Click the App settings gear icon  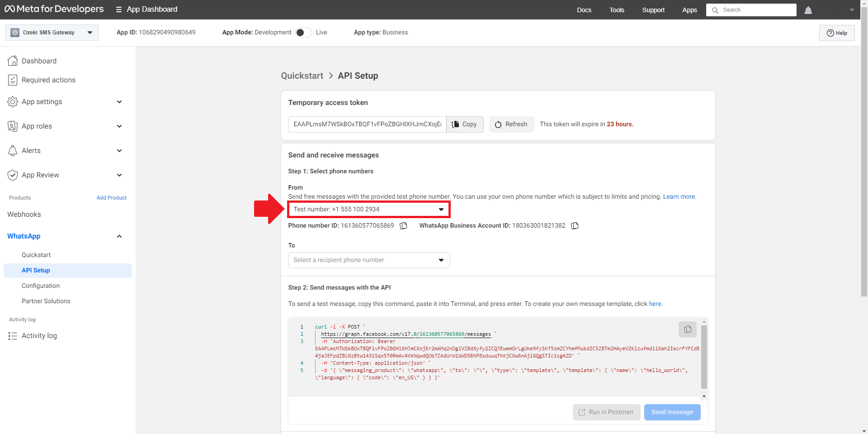(x=13, y=102)
